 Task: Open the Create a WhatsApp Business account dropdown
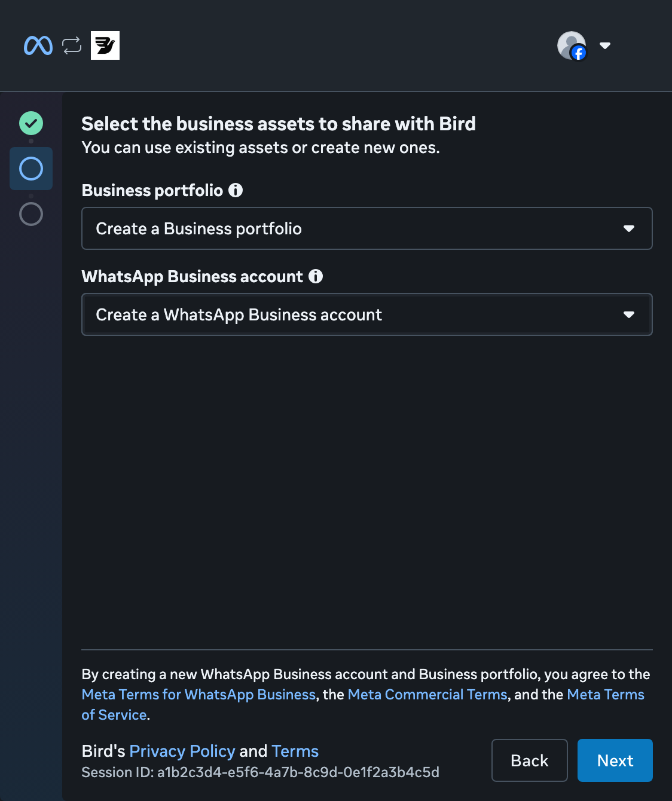(x=367, y=314)
